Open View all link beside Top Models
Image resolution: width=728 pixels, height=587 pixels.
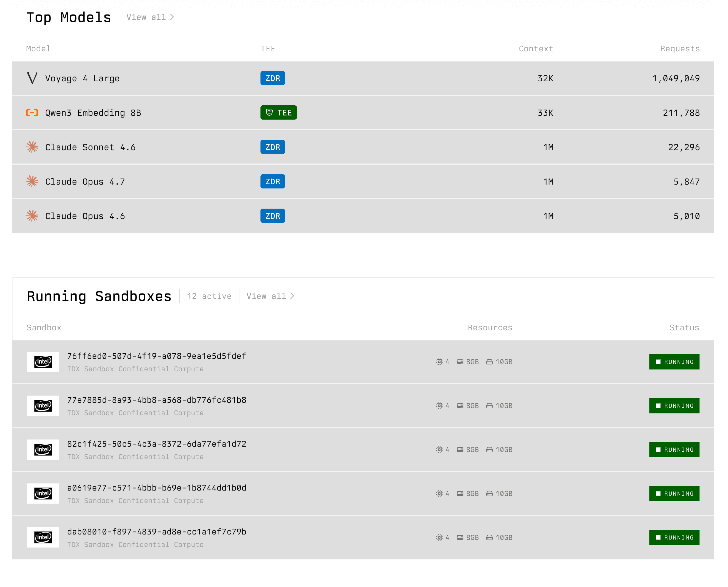(150, 17)
